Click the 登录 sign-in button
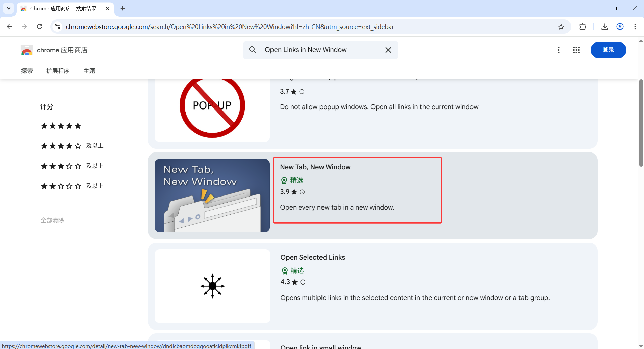The width and height of the screenshot is (644, 349). [608, 50]
